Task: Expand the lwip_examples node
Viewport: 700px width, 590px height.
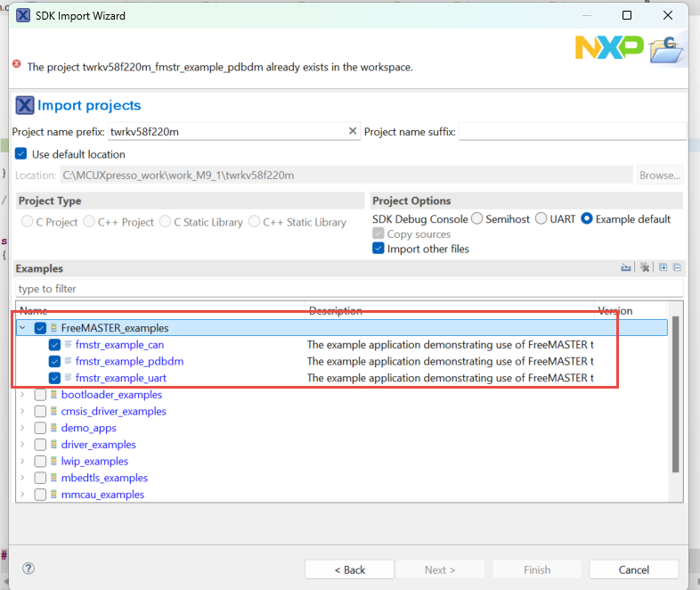Action: click(22, 461)
